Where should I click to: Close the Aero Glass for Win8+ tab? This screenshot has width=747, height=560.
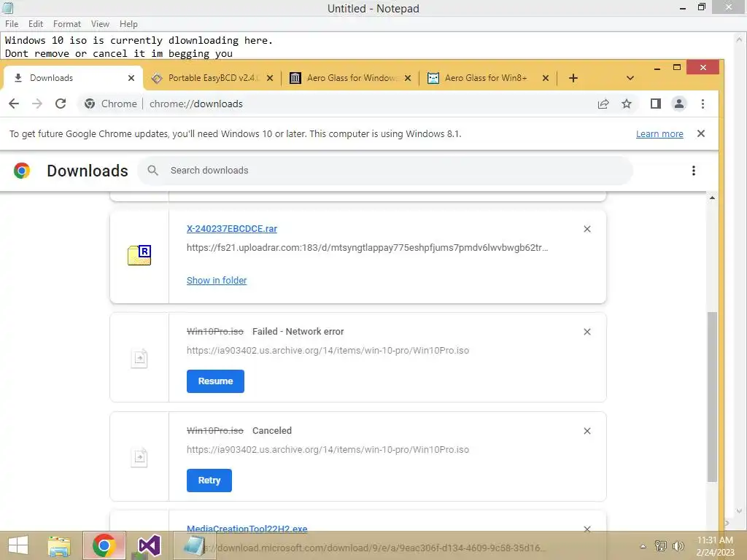[x=546, y=78]
